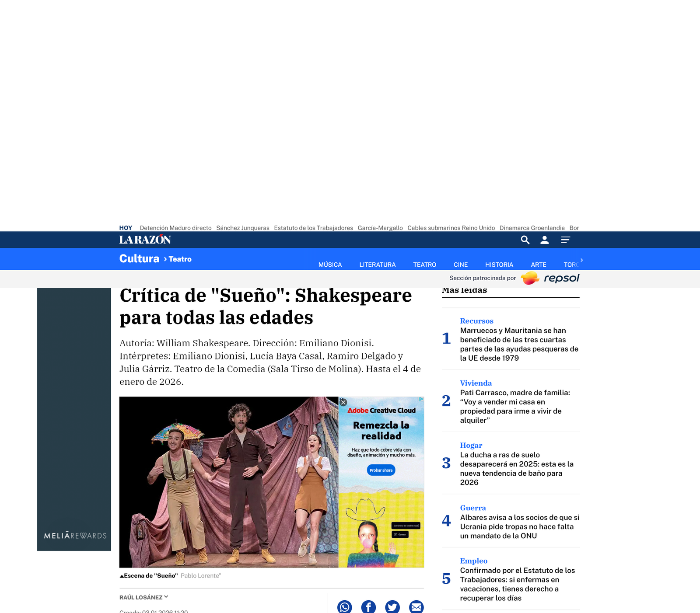Share article on Twitter icon
Viewport: 700px width, 613px height.
pos(392,607)
